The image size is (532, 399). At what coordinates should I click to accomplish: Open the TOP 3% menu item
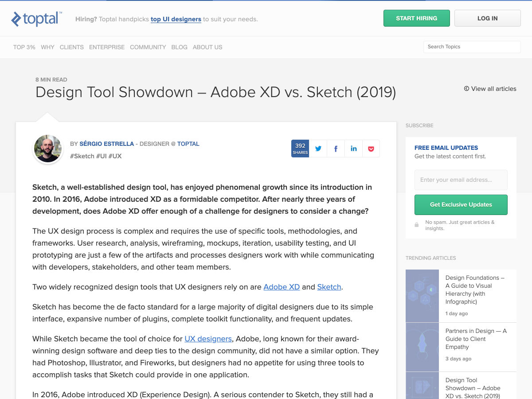[x=24, y=47]
